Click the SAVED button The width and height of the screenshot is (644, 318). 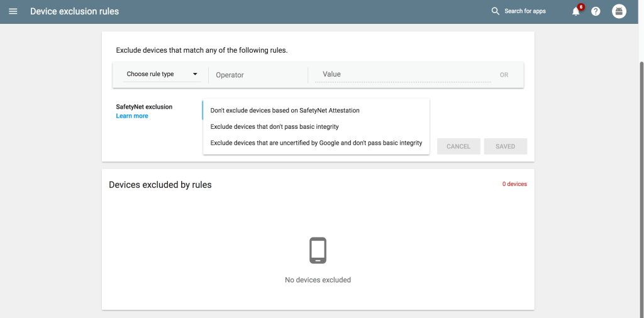tap(505, 146)
